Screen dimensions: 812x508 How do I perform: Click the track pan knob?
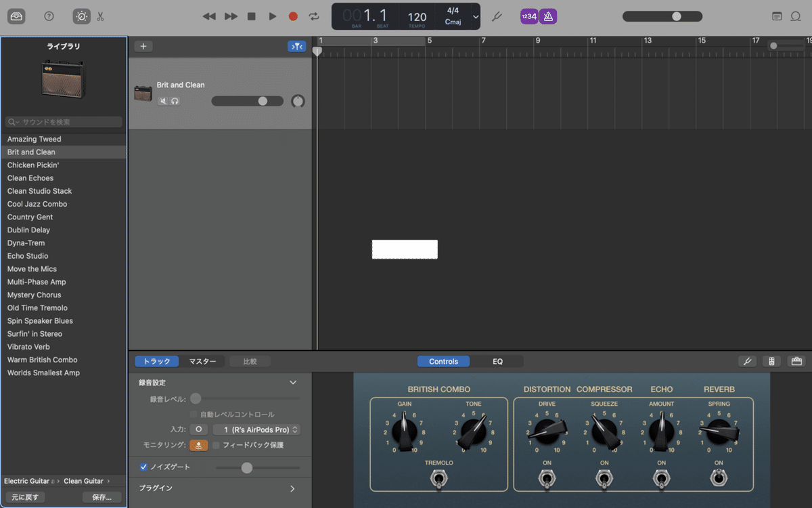click(x=298, y=101)
